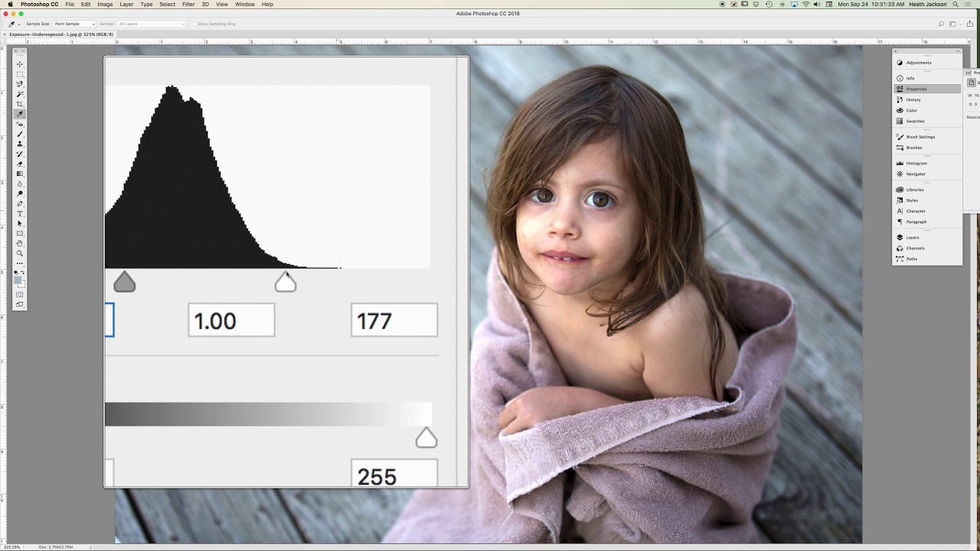
Task: Click the white point input slider
Action: (286, 282)
